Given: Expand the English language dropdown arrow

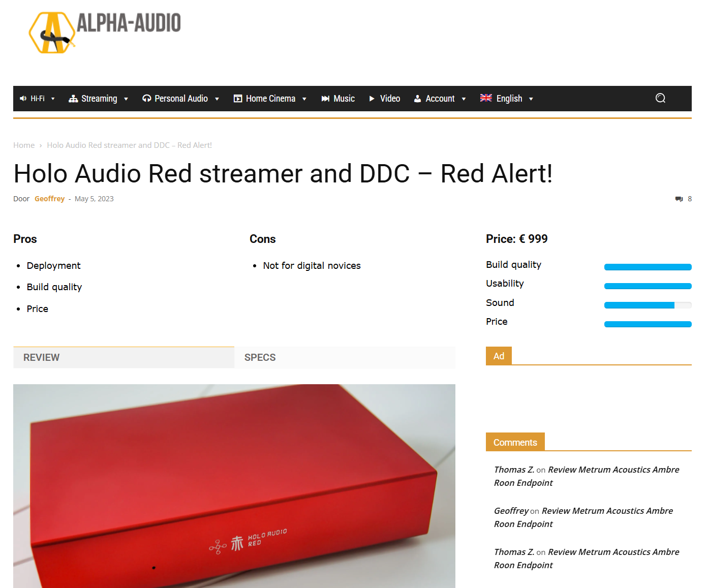Looking at the screenshot, I should pyautogui.click(x=531, y=99).
